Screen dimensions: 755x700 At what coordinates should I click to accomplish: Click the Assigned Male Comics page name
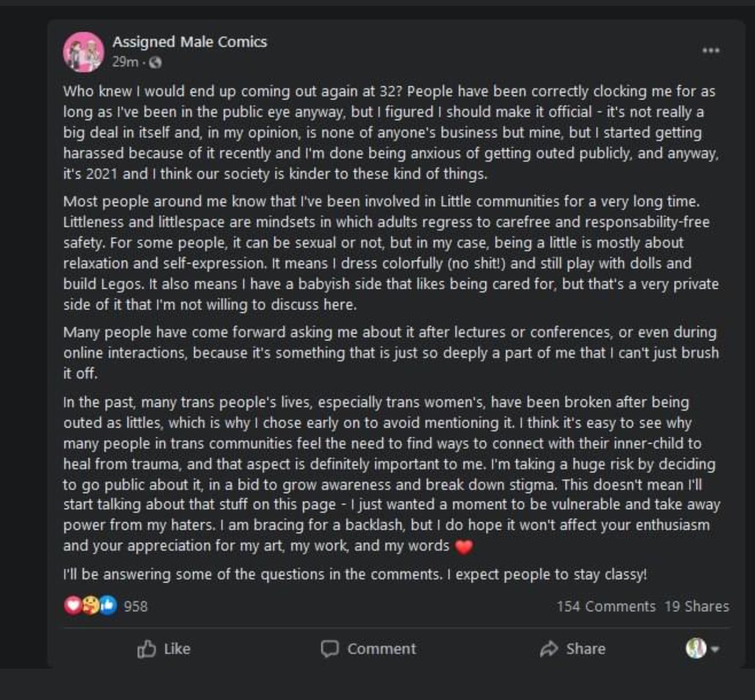(x=189, y=41)
